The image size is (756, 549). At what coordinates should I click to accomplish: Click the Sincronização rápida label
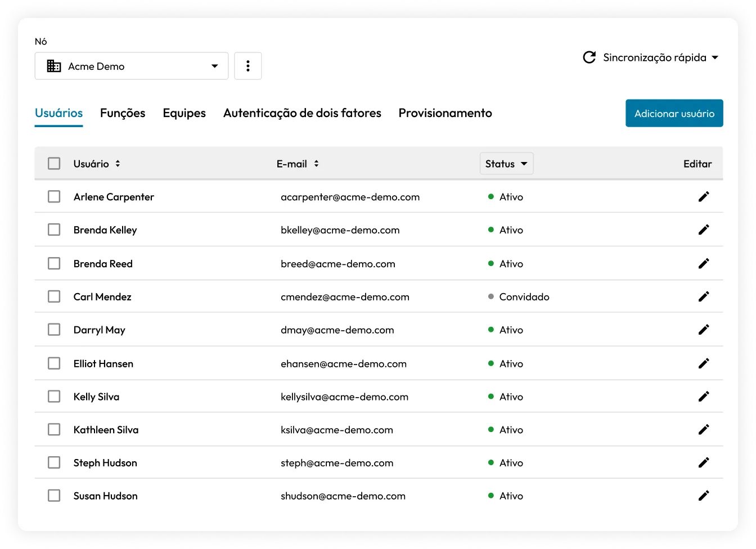click(655, 57)
